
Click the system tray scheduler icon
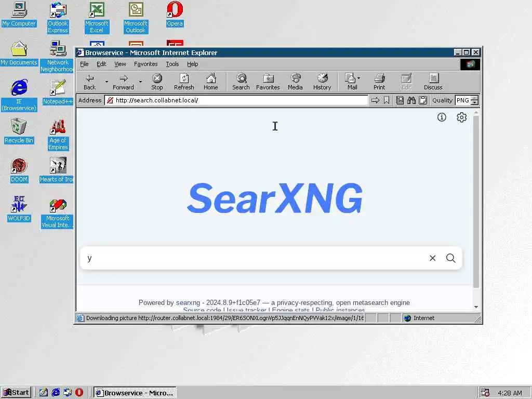pyautogui.click(x=485, y=393)
